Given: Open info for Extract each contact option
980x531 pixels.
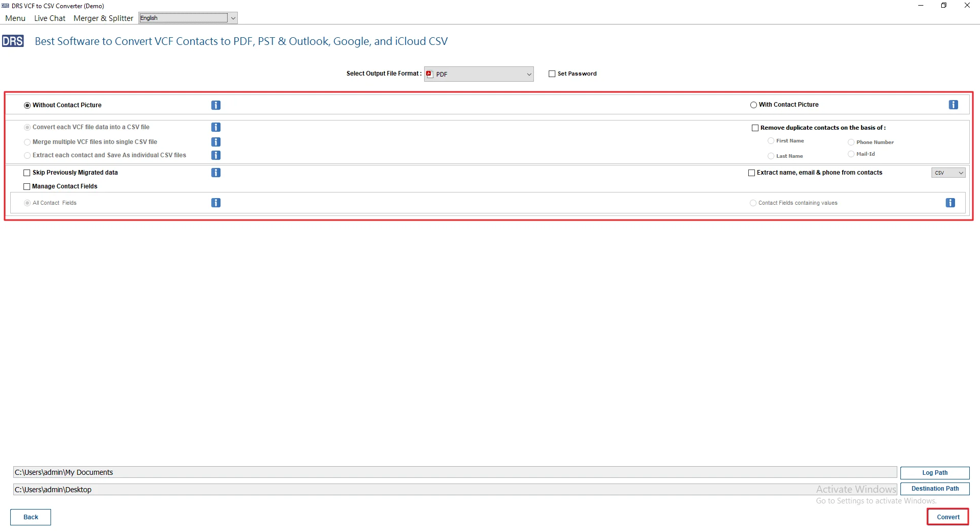Looking at the screenshot, I should tap(216, 155).
